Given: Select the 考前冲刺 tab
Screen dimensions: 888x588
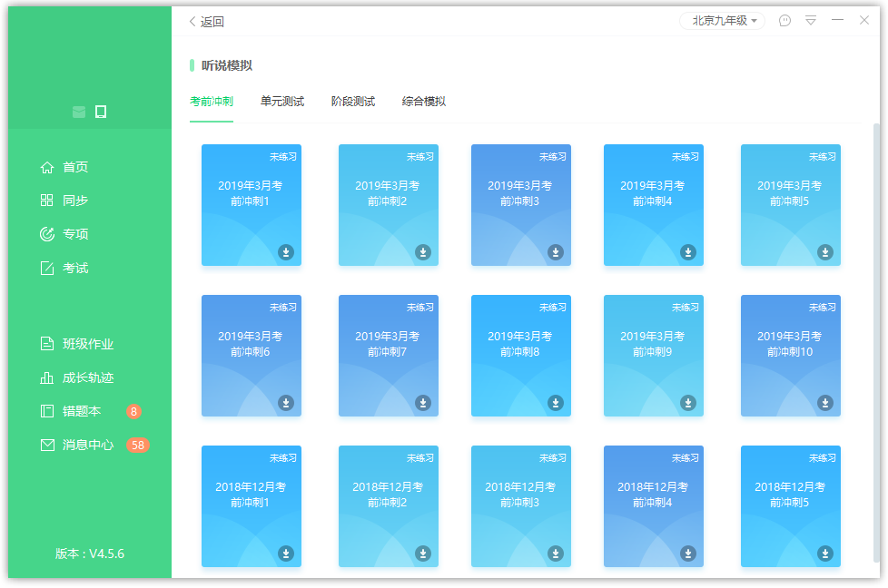Looking at the screenshot, I should tap(212, 102).
